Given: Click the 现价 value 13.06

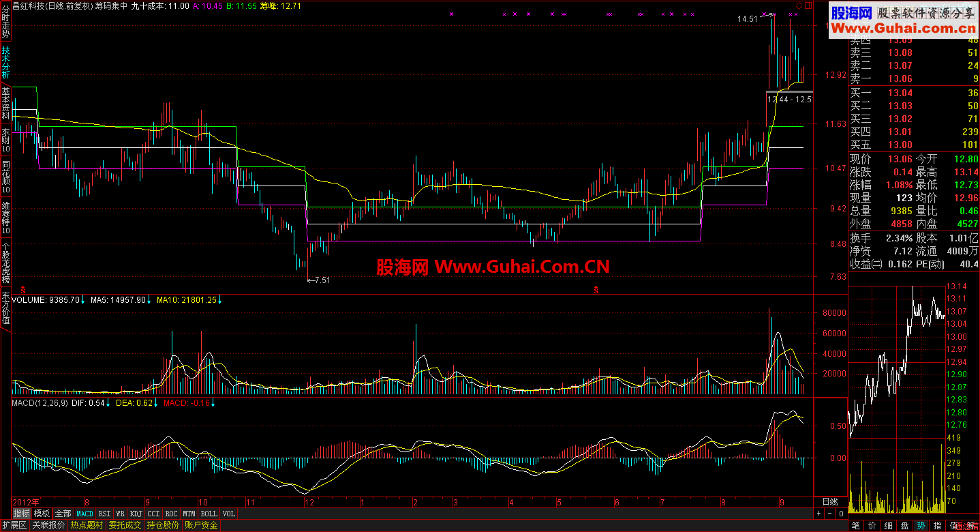Looking at the screenshot, I should click(900, 158).
